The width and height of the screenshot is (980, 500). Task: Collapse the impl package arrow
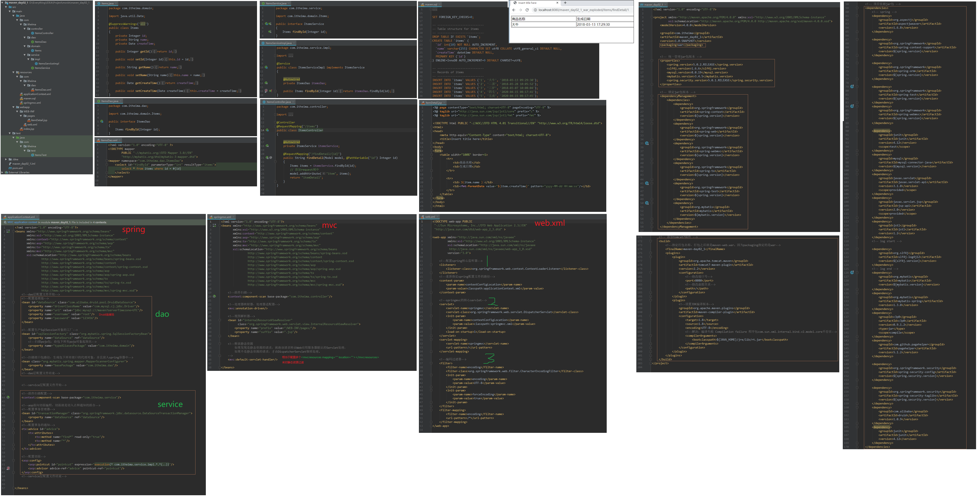(x=29, y=59)
